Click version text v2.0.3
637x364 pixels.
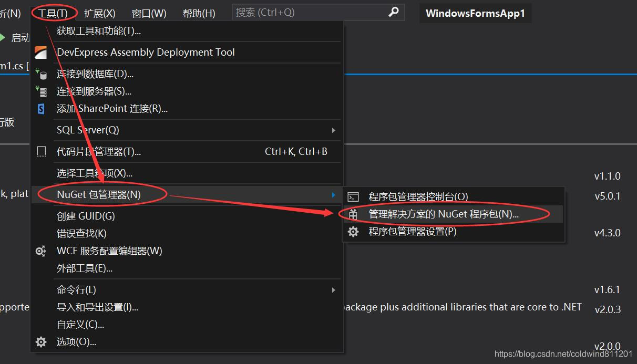pos(608,310)
